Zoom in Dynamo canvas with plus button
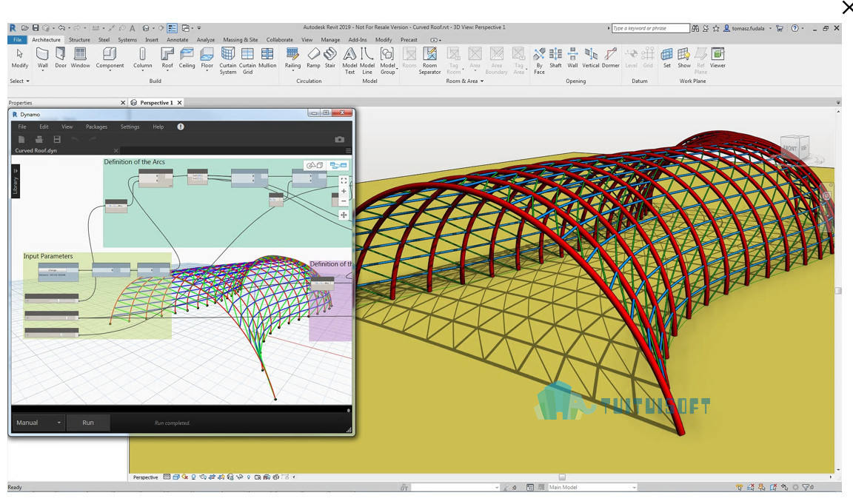Viewport: 853px width, 504px height. click(x=344, y=191)
